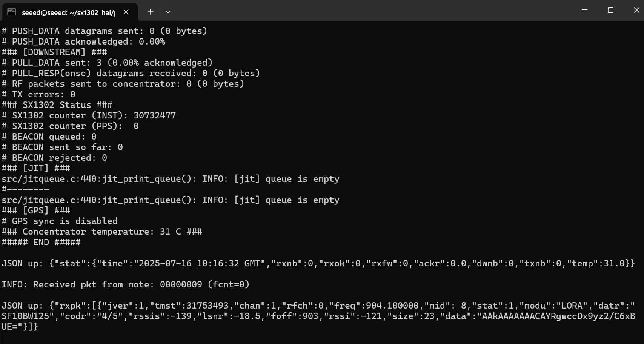Image resolution: width=644 pixels, height=344 pixels.
Task: Click the SX1302 counter (INST) value line
Action: [89, 115]
